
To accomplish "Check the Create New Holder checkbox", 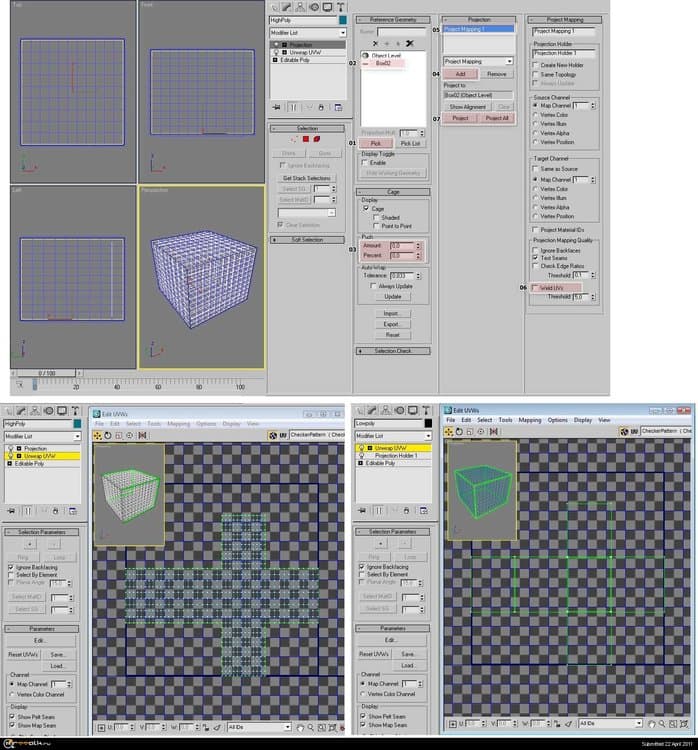I will point(536,65).
